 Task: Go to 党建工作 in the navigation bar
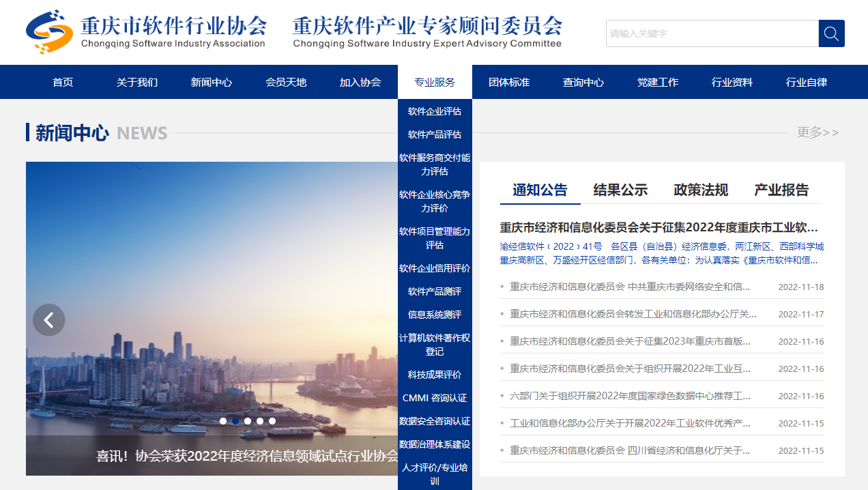[658, 82]
